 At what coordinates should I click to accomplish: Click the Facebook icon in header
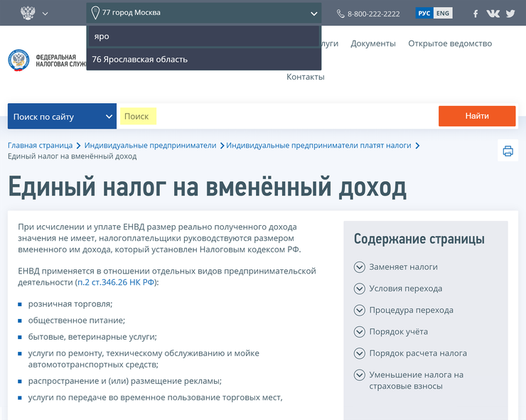476,14
